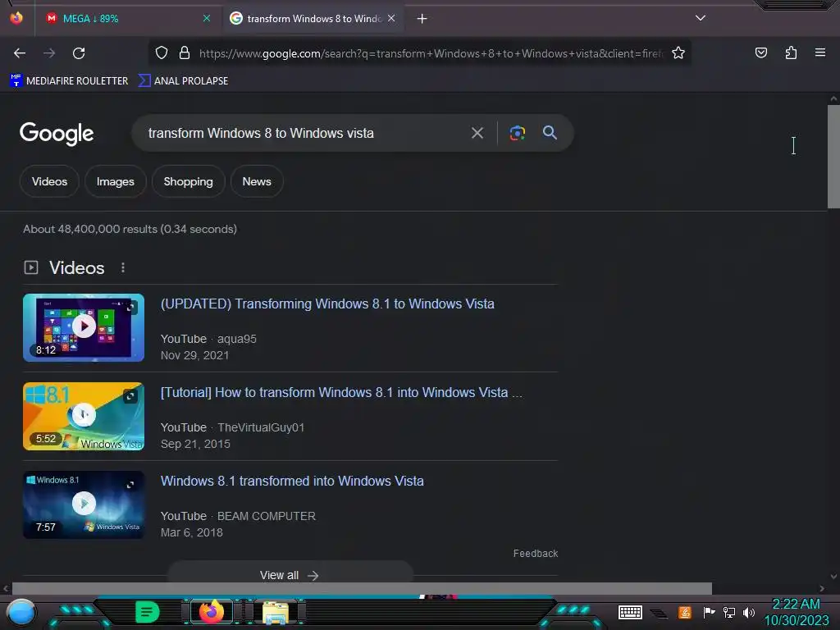Filter results by News
The width and height of the screenshot is (840, 630).
pyautogui.click(x=257, y=181)
